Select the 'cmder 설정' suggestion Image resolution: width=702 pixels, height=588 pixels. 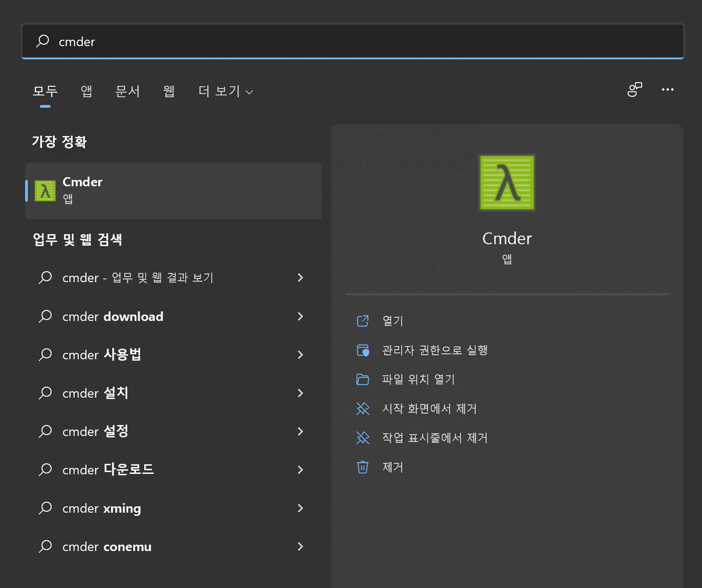click(173, 431)
